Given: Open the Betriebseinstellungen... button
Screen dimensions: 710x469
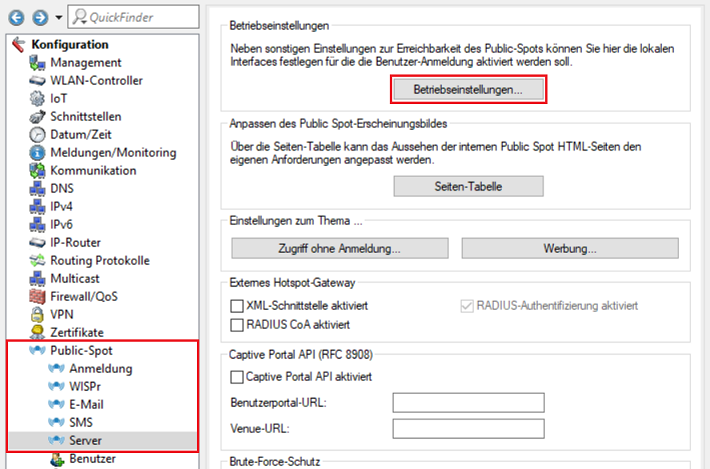Looking at the screenshot, I should pyautogui.click(x=468, y=90).
